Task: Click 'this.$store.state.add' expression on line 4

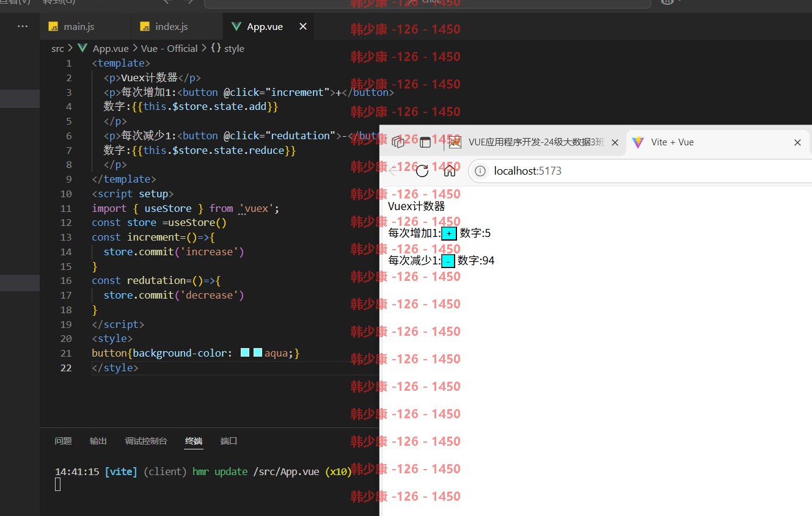Action: coord(205,106)
